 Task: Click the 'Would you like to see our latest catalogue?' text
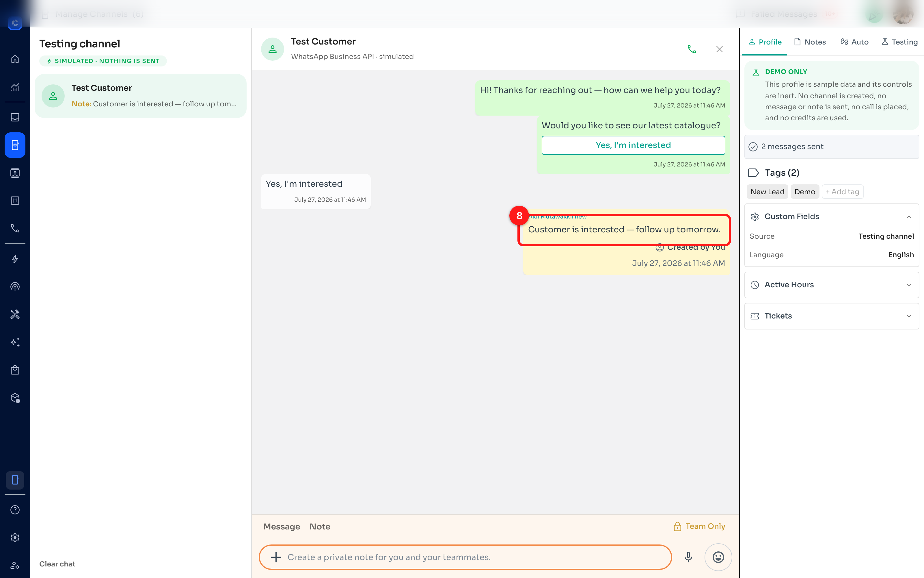click(x=631, y=125)
